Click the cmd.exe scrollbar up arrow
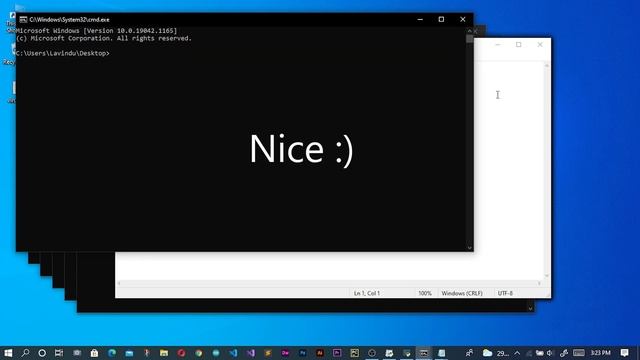 coord(469,31)
